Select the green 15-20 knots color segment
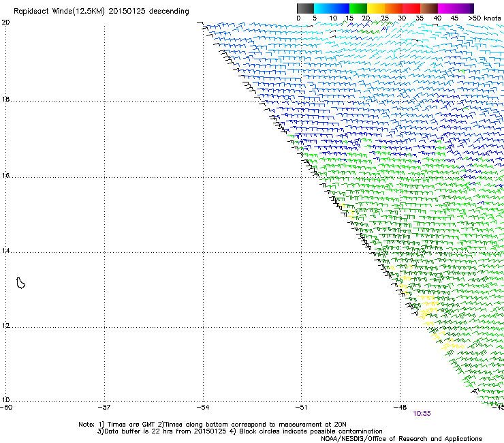Viewport: 504px width, 443px height. pyautogui.click(x=358, y=8)
